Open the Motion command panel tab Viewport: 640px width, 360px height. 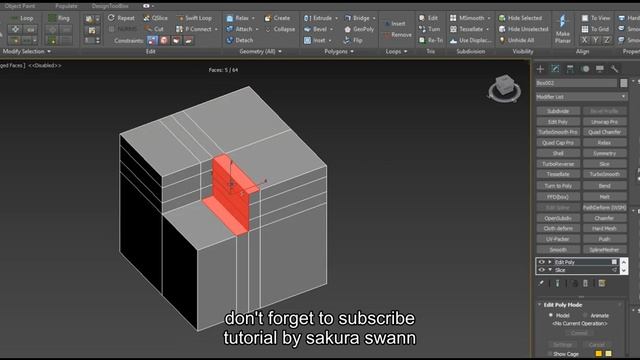click(585, 69)
